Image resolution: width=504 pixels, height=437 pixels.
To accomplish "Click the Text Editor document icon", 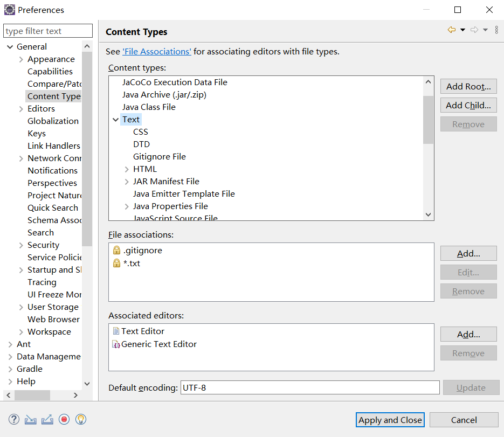I will [x=116, y=331].
